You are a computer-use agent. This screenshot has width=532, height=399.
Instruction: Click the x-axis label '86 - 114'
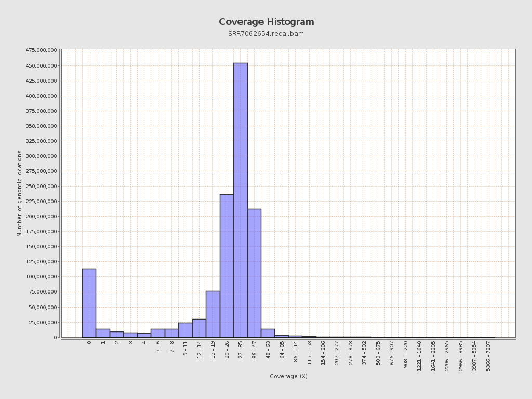pos(296,351)
